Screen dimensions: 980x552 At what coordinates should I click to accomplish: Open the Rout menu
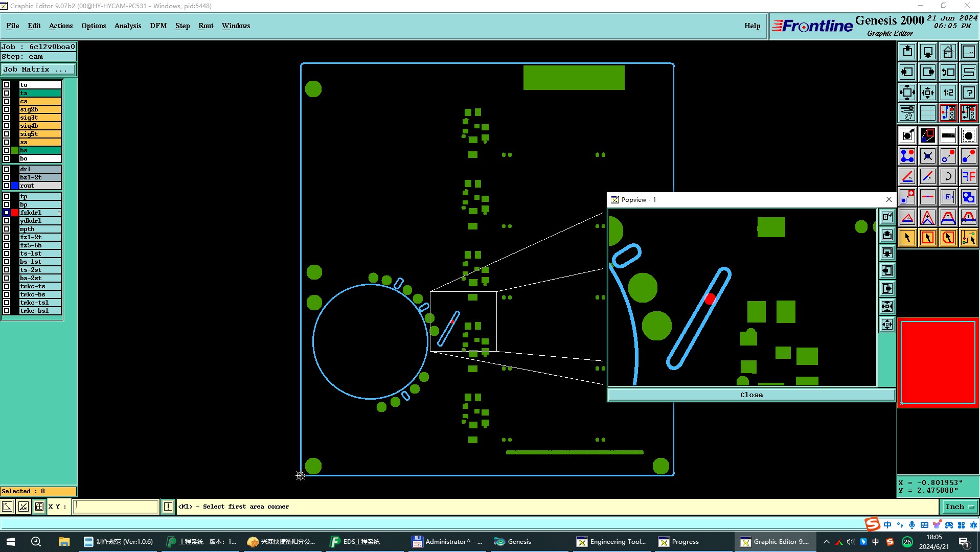206,26
